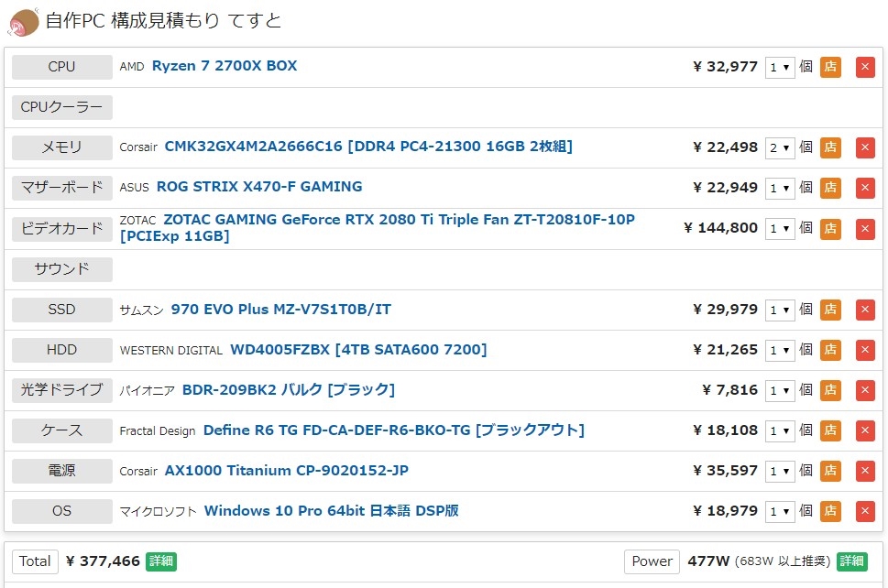Remove the 970 EVO Plus SSD item
Image resolution: width=888 pixels, height=588 pixels.
(865, 310)
